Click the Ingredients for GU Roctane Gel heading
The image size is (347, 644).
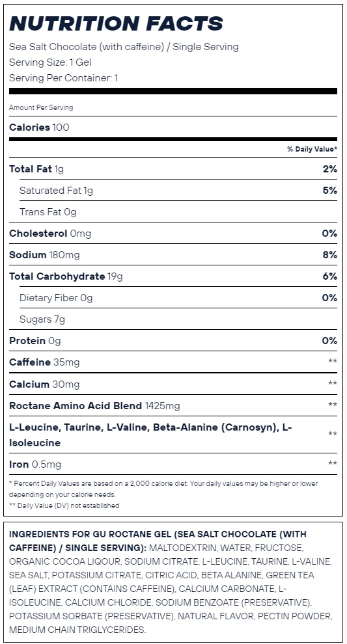[x=158, y=541]
